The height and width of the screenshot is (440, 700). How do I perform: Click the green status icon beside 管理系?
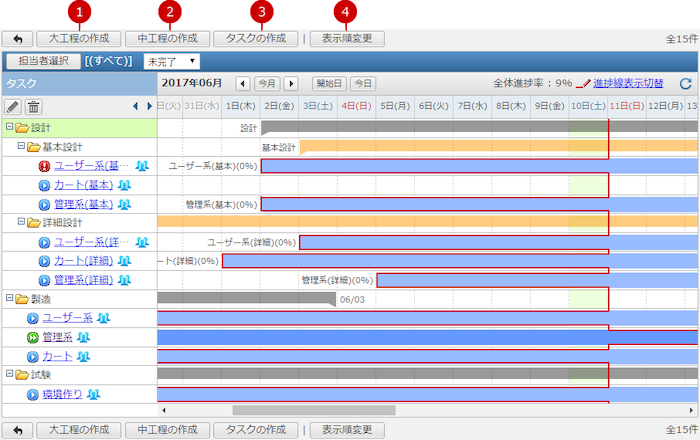33,337
